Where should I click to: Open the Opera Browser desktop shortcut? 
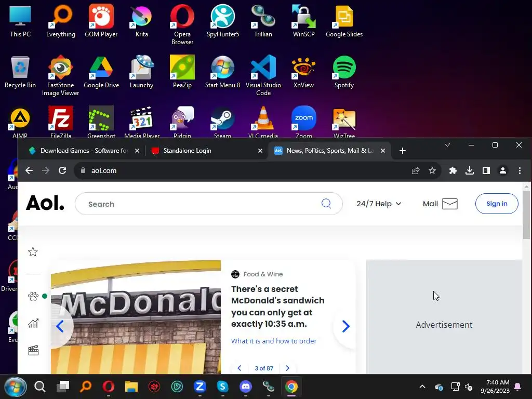(x=182, y=25)
